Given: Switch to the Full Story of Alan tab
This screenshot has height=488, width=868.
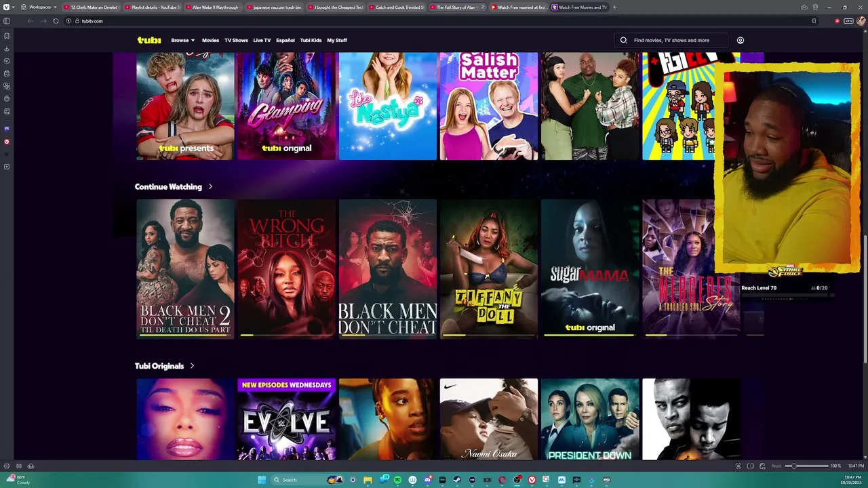Looking at the screenshot, I should (x=457, y=7).
